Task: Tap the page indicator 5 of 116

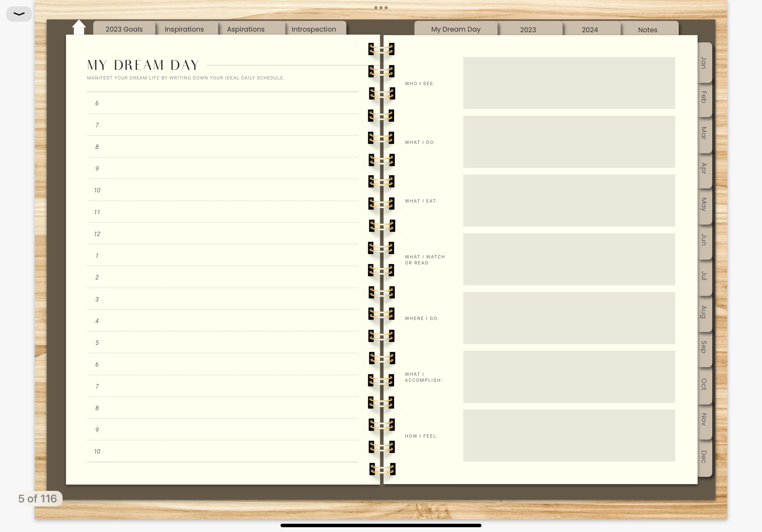Action: point(38,499)
